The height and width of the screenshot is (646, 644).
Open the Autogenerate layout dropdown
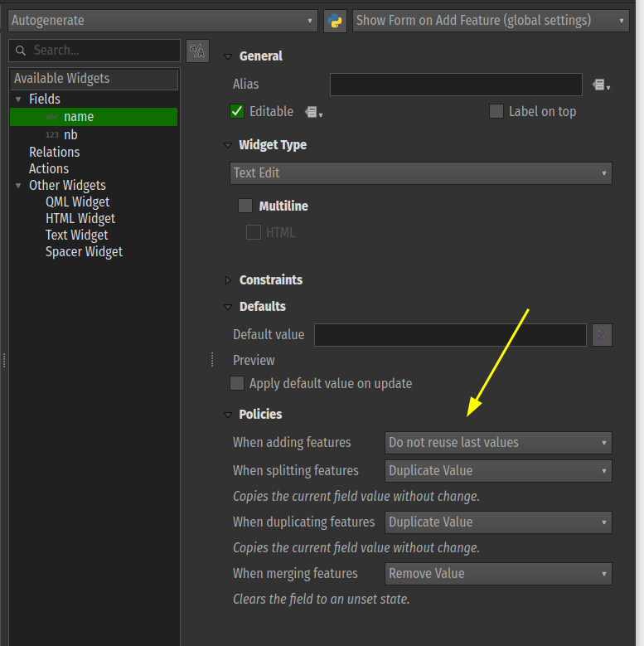[162, 21]
